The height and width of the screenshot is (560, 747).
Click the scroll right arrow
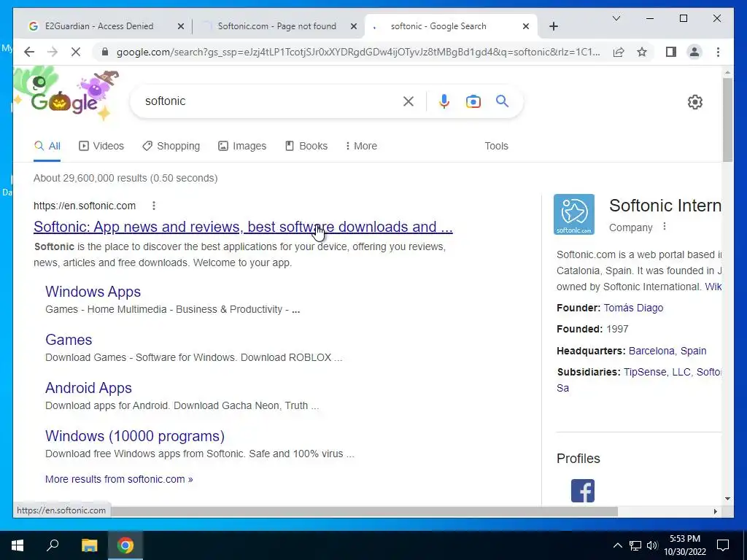(715, 511)
